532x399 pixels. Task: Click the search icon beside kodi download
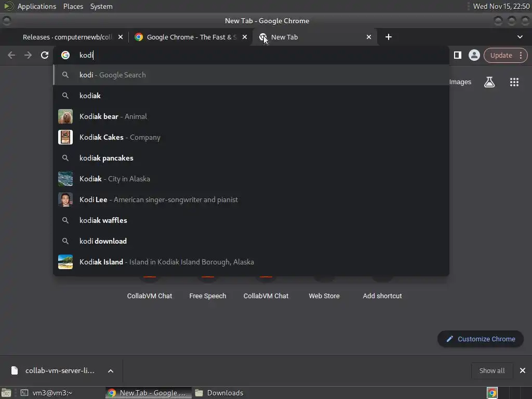[65, 241]
